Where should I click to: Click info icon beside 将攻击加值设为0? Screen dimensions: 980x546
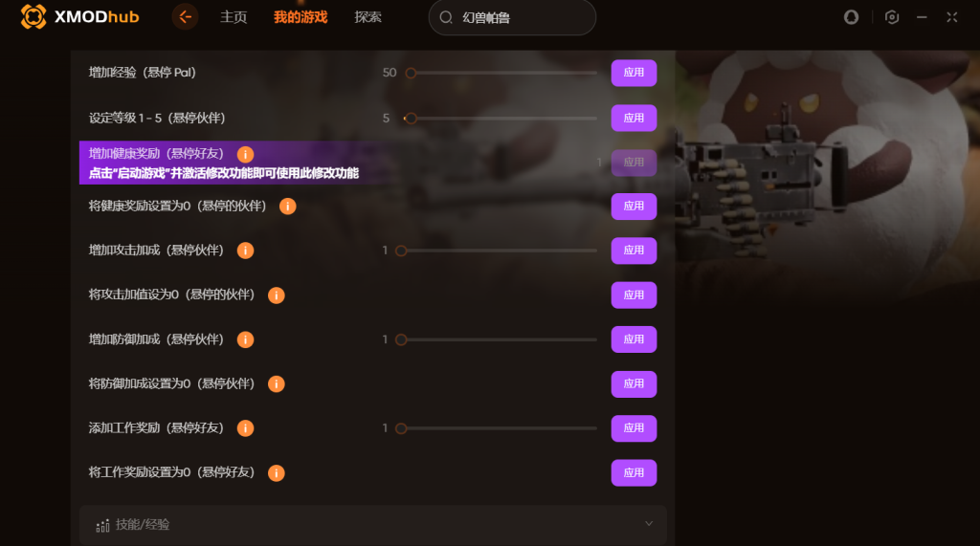(277, 295)
